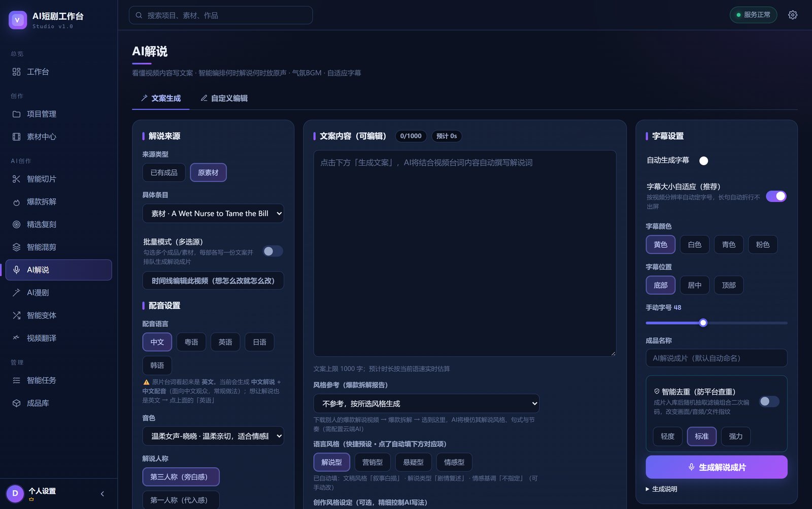
Task: Collapse sidebar with chevron arrow
Action: coord(103,494)
